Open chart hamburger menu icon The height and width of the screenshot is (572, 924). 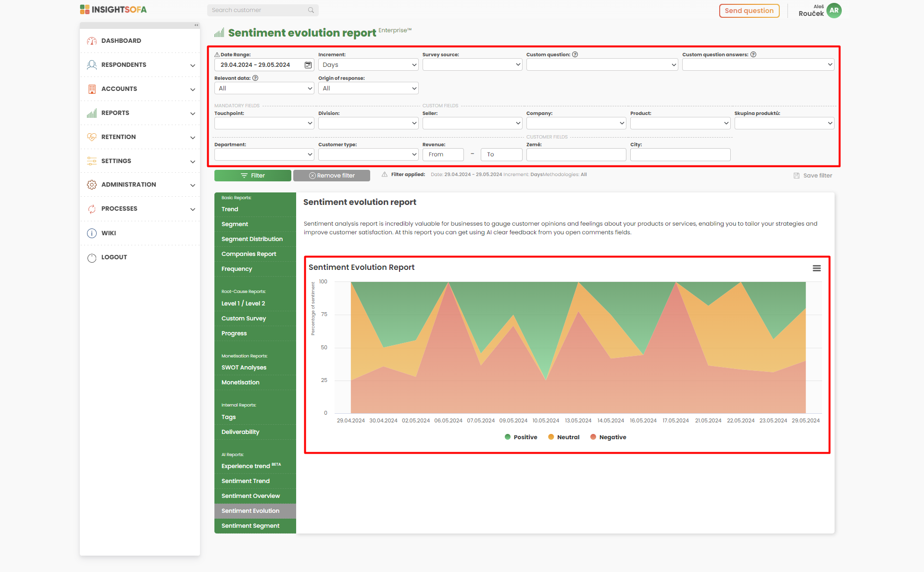coord(816,268)
